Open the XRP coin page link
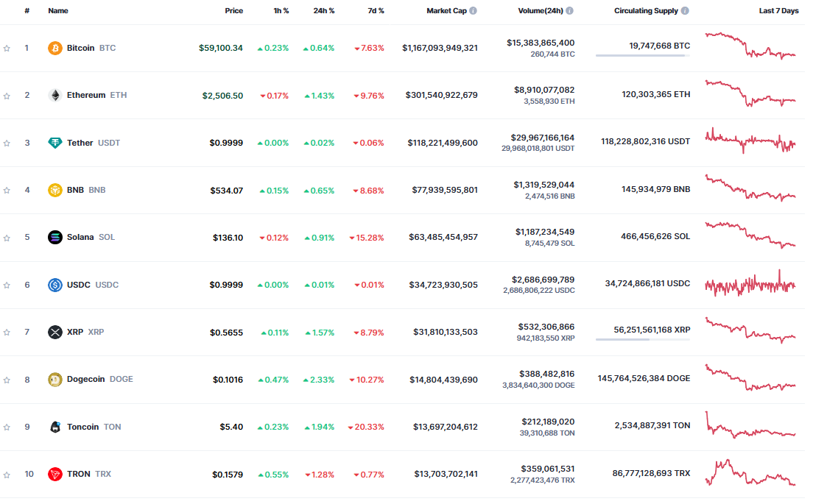 75,332
